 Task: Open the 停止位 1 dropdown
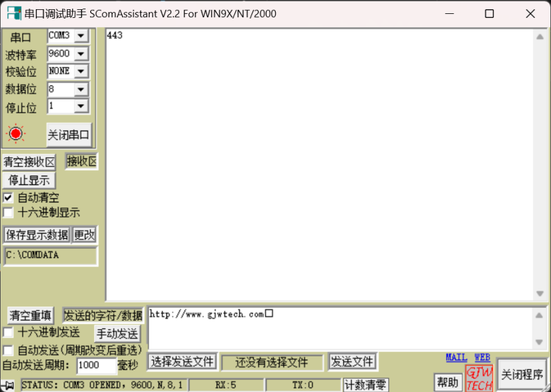81,106
